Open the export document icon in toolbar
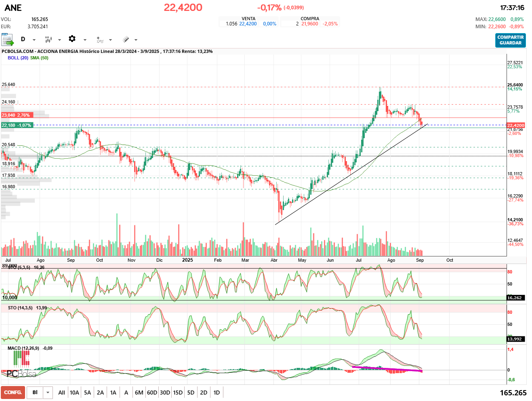This screenshot has height=401, width=532. click(x=8, y=40)
